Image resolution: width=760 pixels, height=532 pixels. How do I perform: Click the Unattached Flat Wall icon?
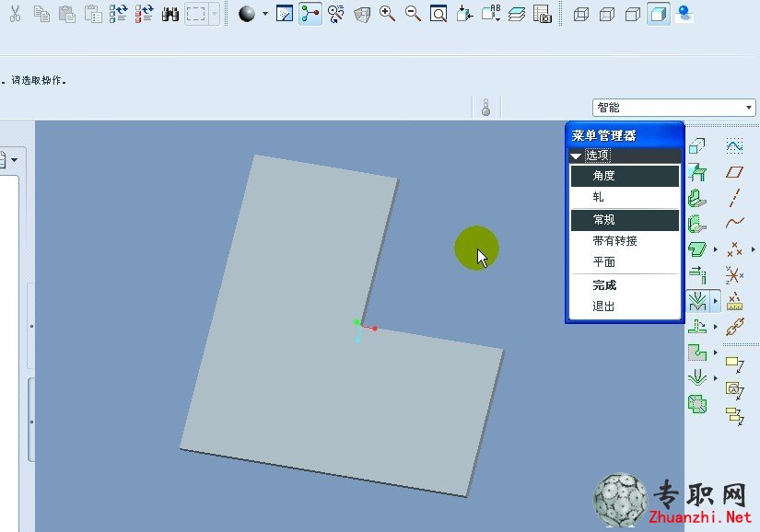pyautogui.click(x=697, y=249)
